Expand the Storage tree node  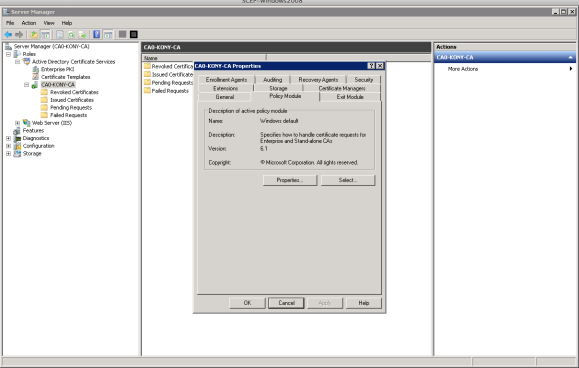tap(8, 154)
